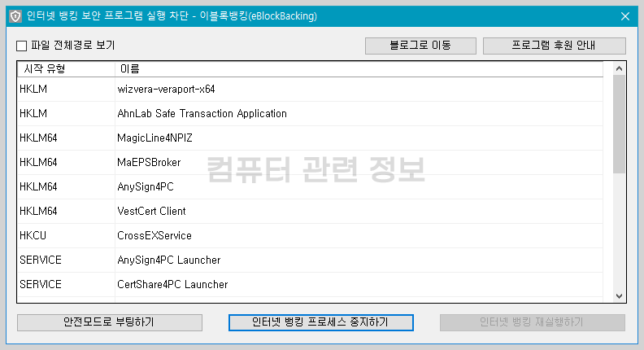Click the list scroll down arrow
Image resolution: width=644 pixels, height=350 pixels.
point(619,296)
